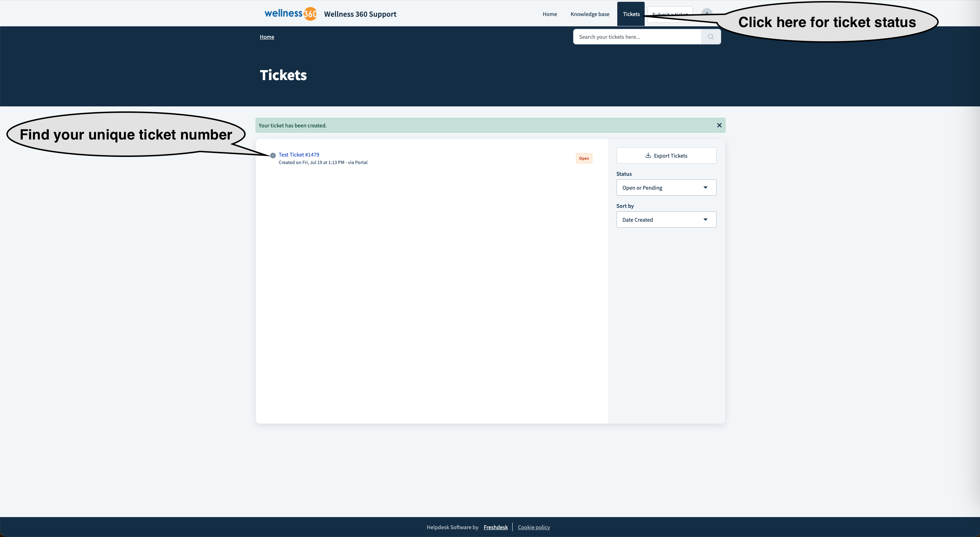Click the search magnifier icon

point(710,37)
